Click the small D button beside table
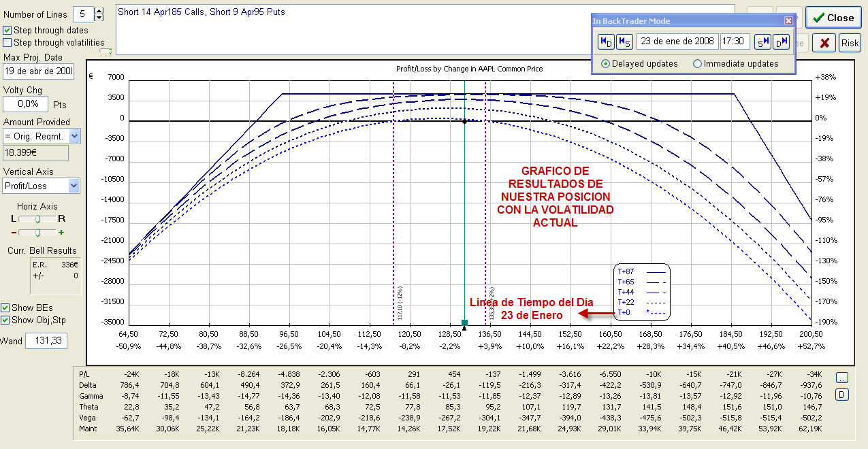The image size is (868, 449). [x=841, y=394]
